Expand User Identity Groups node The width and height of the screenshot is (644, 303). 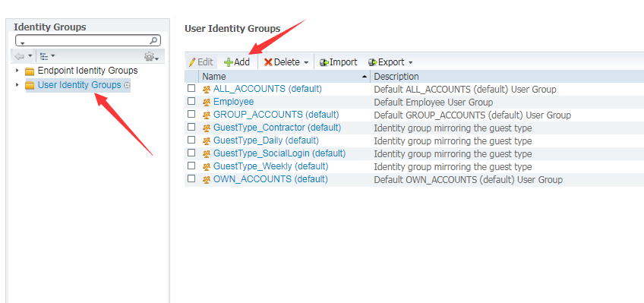click(17, 85)
